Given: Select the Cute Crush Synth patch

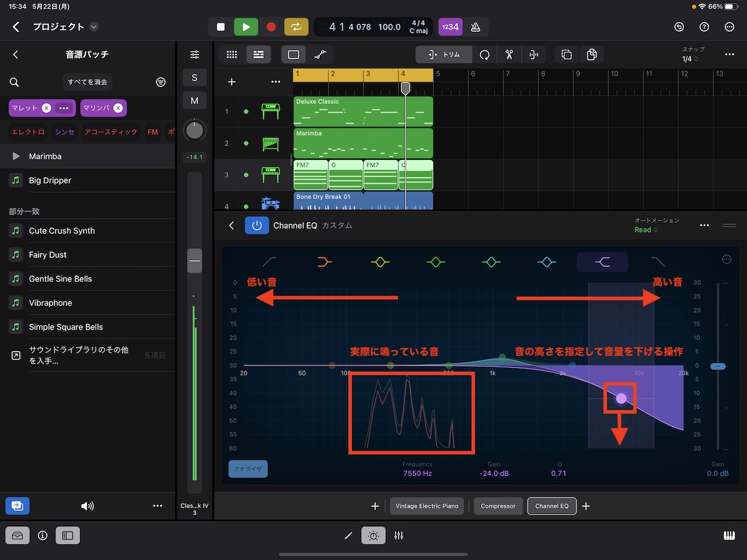Looking at the screenshot, I should (88, 230).
